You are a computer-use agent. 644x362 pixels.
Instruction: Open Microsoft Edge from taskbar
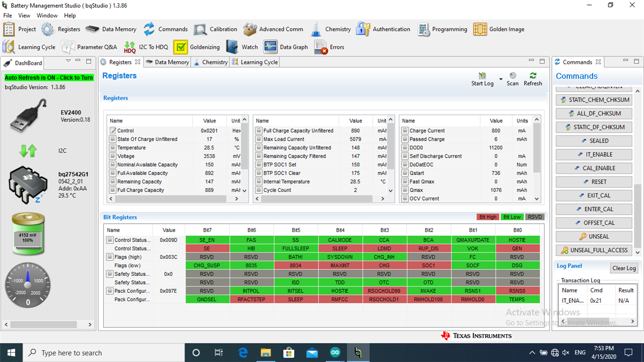pyautogui.click(x=243, y=353)
